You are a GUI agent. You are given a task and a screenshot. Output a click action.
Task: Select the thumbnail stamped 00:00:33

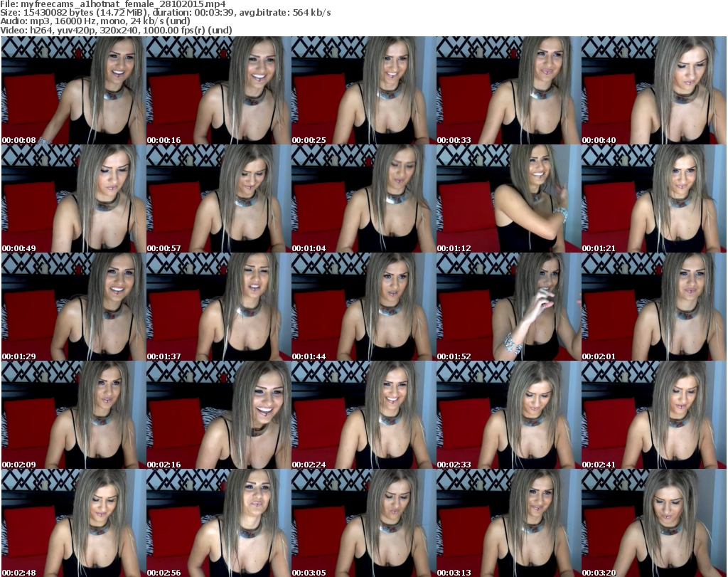509,90
